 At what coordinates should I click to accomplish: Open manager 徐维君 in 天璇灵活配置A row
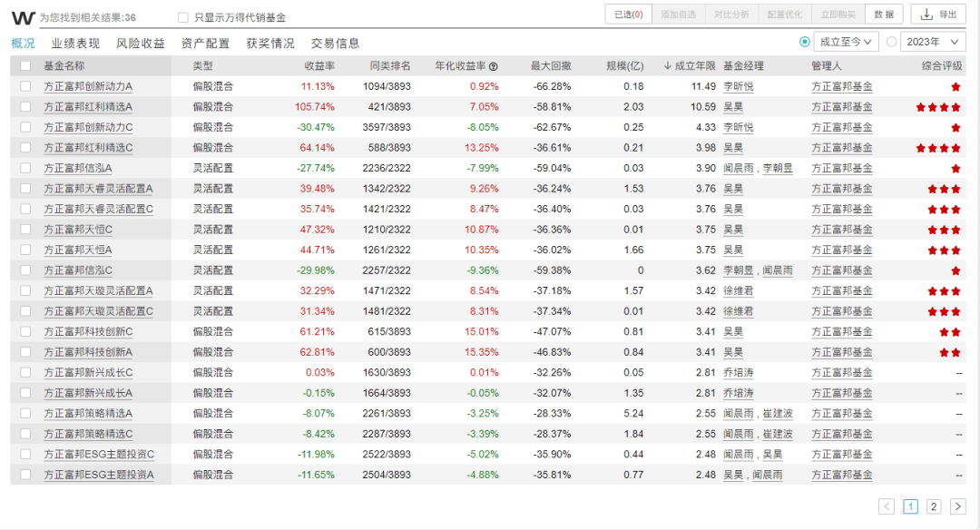pyautogui.click(x=738, y=291)
